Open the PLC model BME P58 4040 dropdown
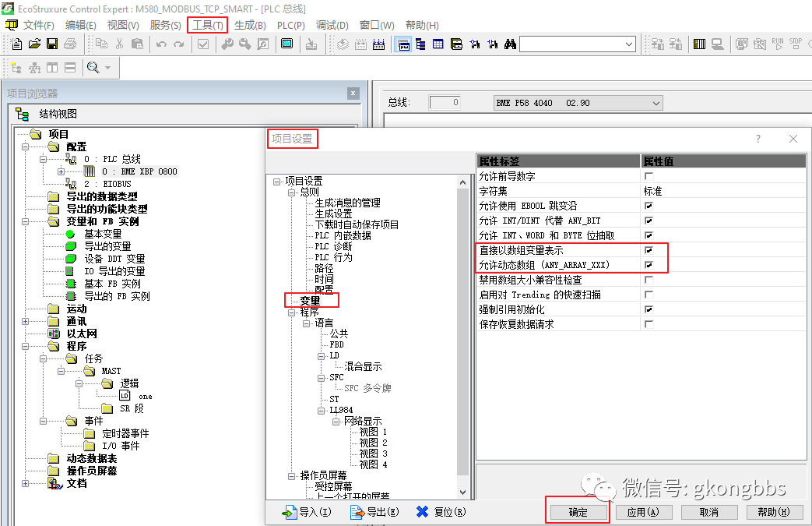 [x=578, y=103]
